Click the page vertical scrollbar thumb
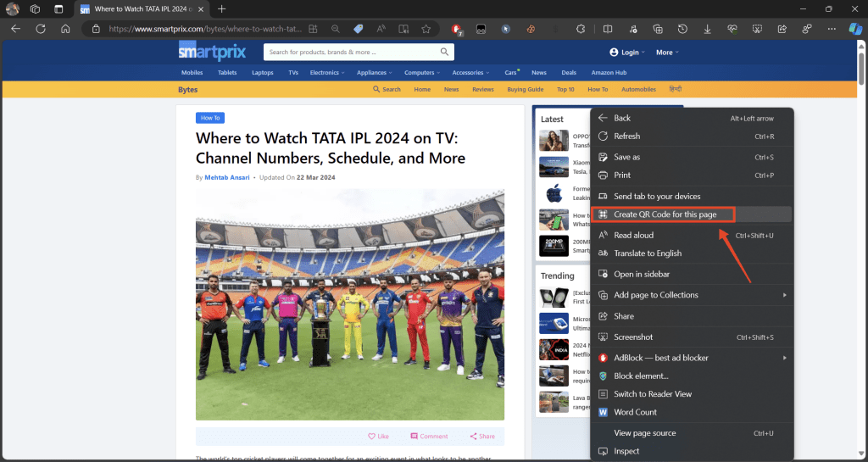868x462 pixels. coord(861,70)
